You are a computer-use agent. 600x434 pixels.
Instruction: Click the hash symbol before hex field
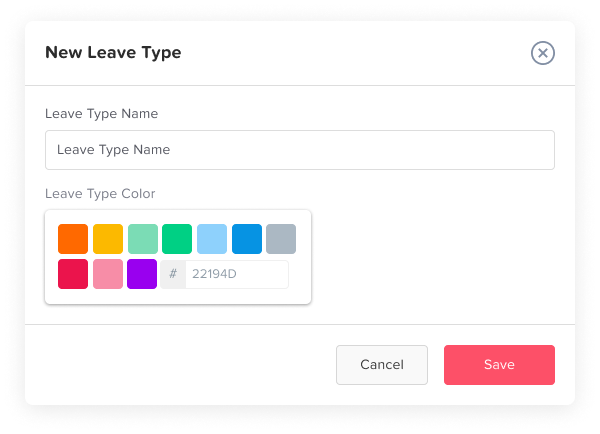pos(173,274)
